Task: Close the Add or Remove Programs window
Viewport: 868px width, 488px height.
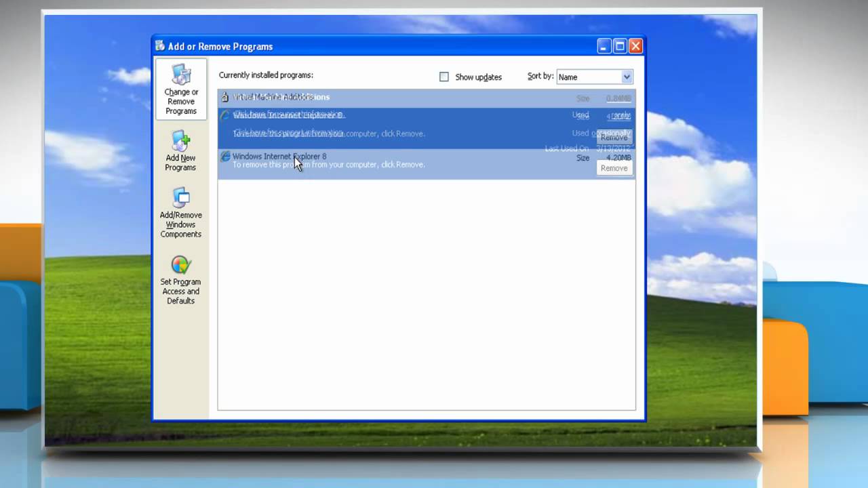Action: (635, 46)
